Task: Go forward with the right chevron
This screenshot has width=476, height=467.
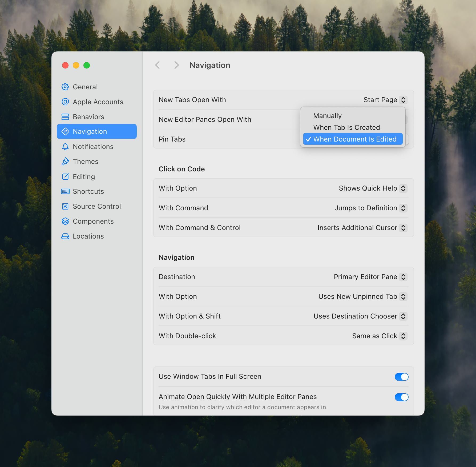Action: (x=176, y=65)
